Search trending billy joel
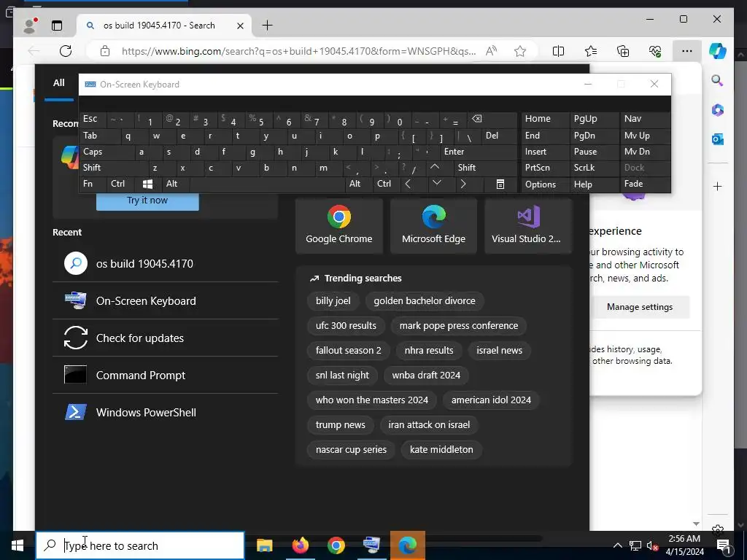This screenshot has width=747, height=560. coord(333,301)
